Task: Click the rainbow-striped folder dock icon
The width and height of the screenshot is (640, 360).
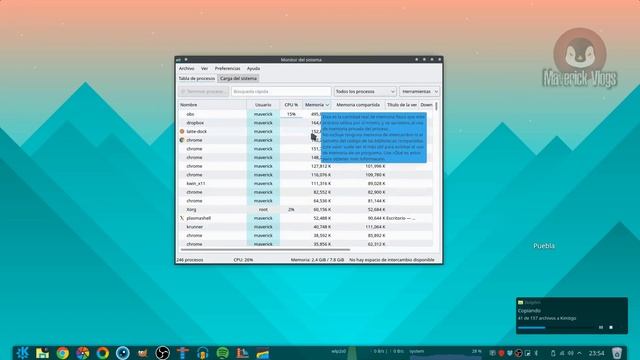Action: point(262,353)
